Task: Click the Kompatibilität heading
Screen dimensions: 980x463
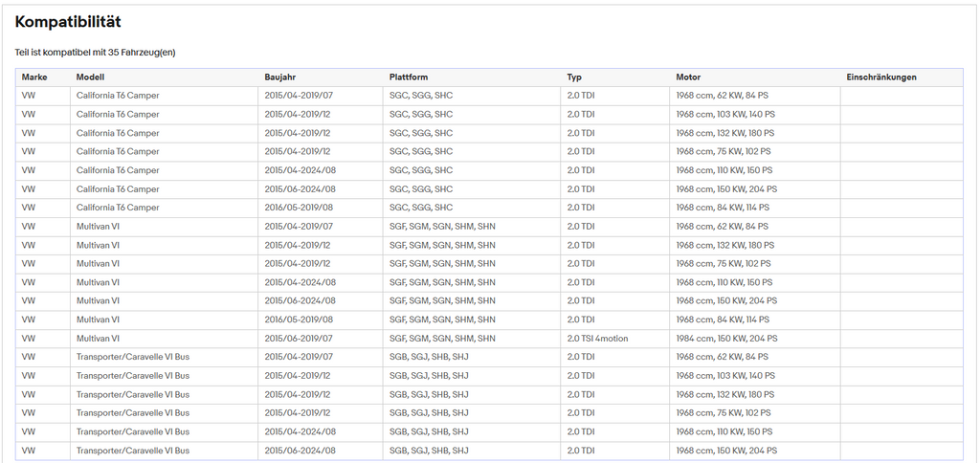Action: click(x=68, y=22)
